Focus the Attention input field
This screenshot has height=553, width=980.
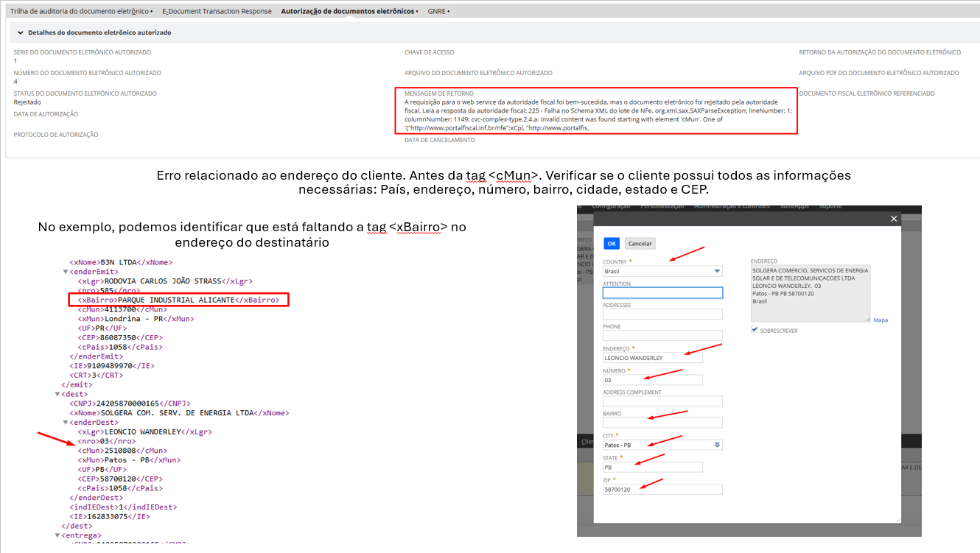point(662,293)
